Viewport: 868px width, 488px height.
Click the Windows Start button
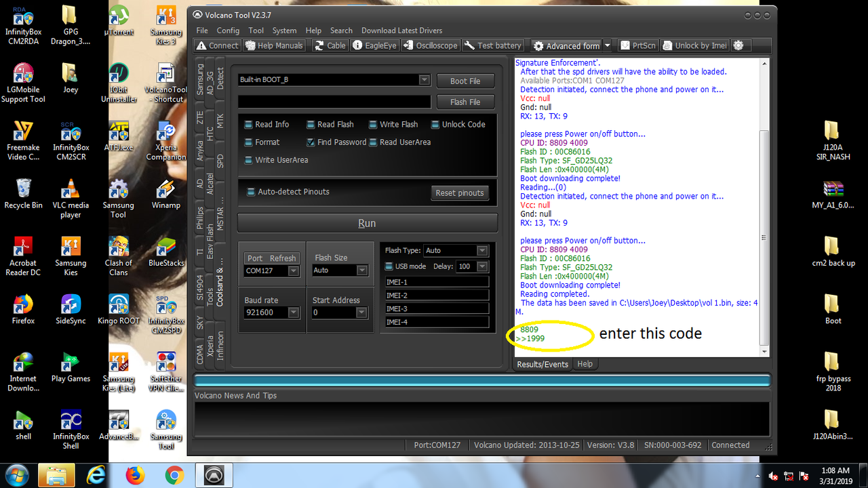(16, 476)
